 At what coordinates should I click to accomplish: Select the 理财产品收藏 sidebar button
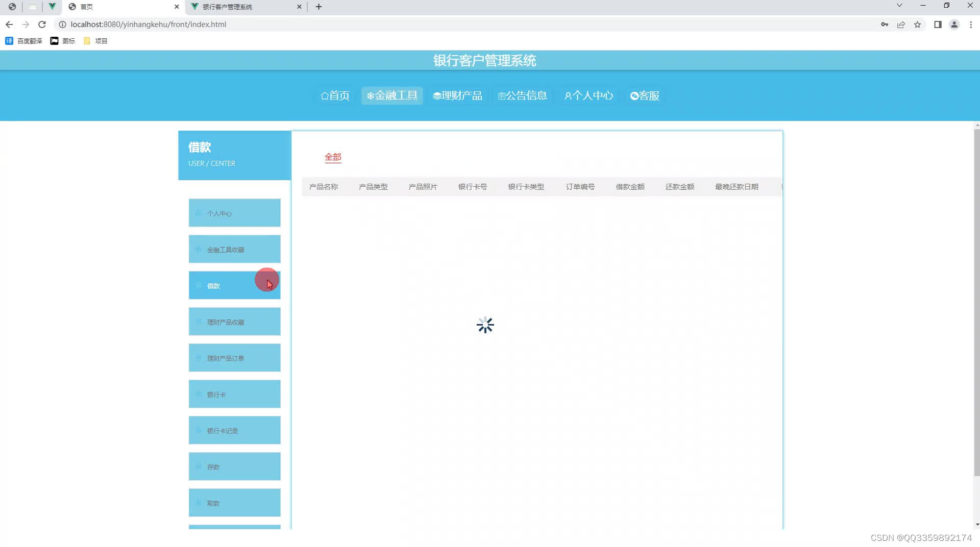[x=234, y=321]
